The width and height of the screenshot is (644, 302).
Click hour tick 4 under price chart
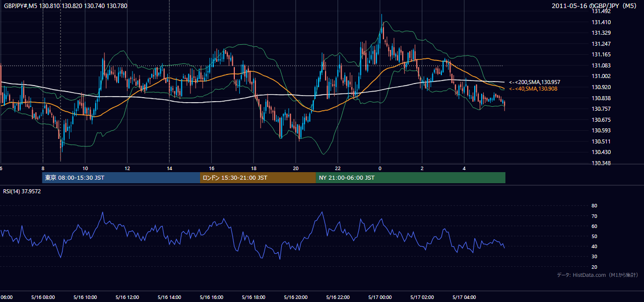464,168
